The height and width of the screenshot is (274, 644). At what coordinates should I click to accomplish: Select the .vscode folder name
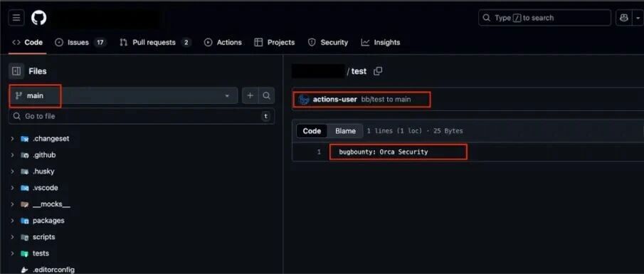click(x=45, y=188)
